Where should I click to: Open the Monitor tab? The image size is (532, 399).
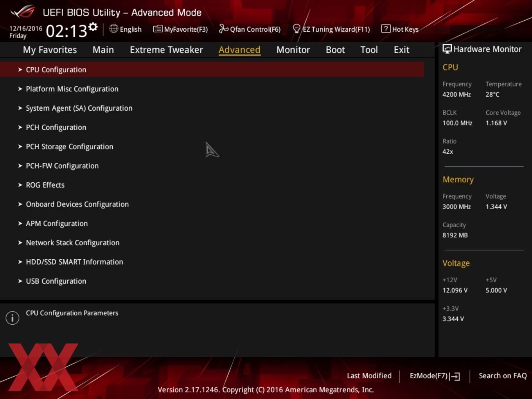(x=293, y=50)
